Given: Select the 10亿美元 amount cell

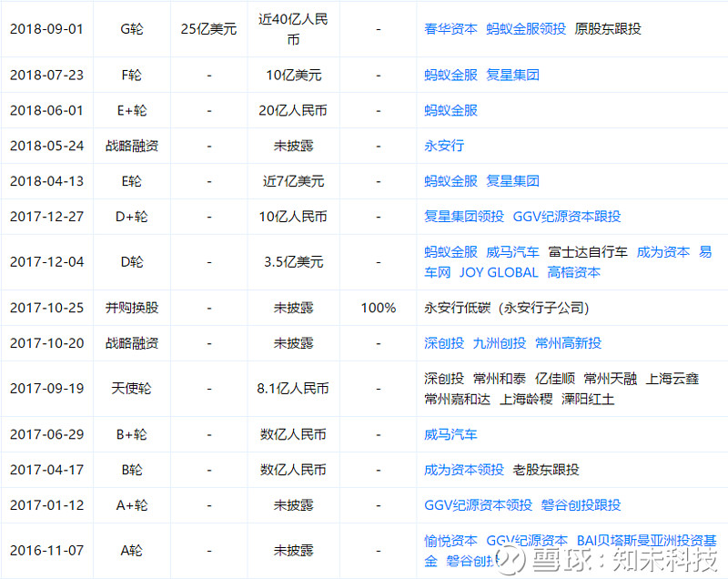Looking at the screenshot, I should click(x=293, y=76).
